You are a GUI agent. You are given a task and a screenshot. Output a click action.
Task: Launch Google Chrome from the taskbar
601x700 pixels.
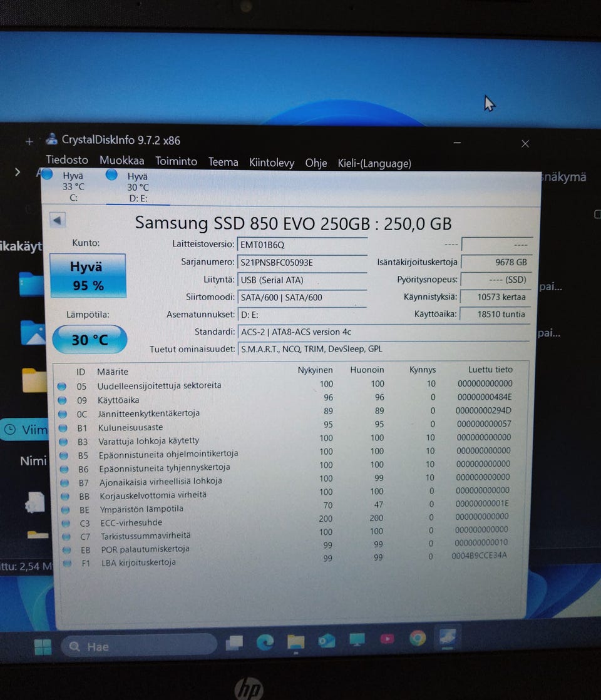point(418,639)
